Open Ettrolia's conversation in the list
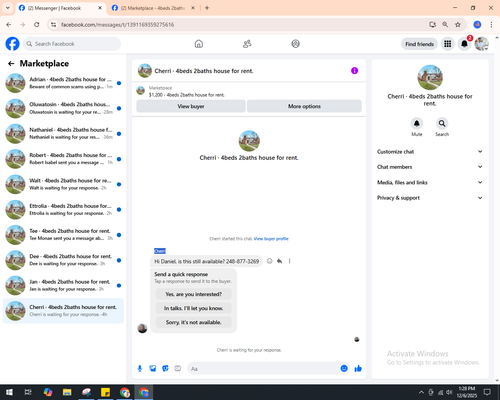500x400 pixels. pos(63,210)
